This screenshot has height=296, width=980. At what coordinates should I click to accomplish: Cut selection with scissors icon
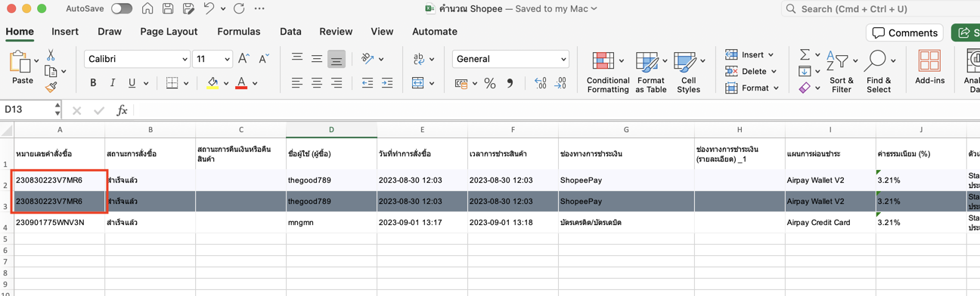pyautogui.click(x=51, y=55)
